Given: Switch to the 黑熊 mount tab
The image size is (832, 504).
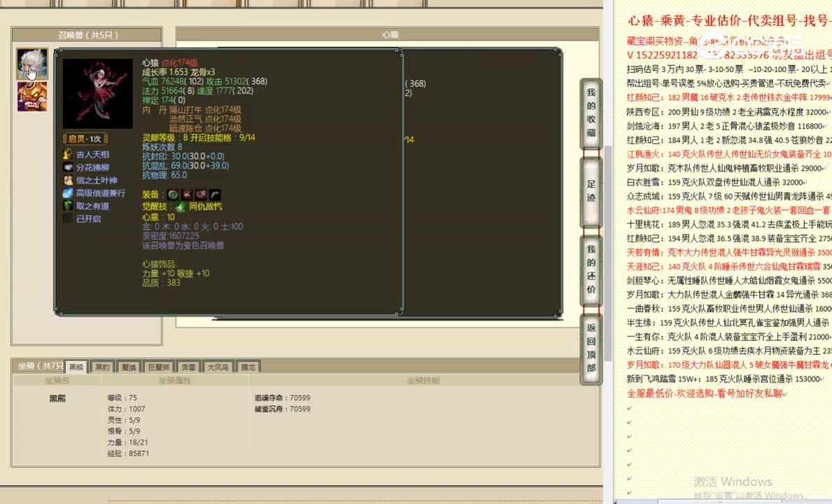Looking at the screenshot, I should click(76, 367).
